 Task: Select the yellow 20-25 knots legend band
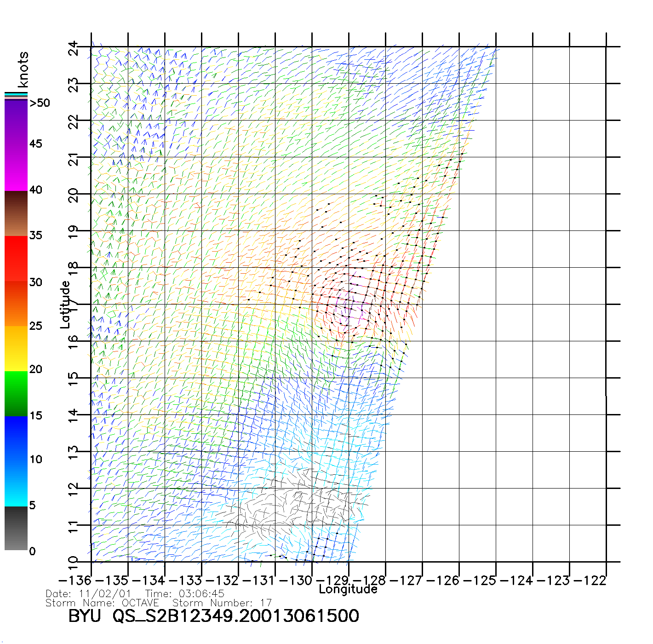(16, 348)
